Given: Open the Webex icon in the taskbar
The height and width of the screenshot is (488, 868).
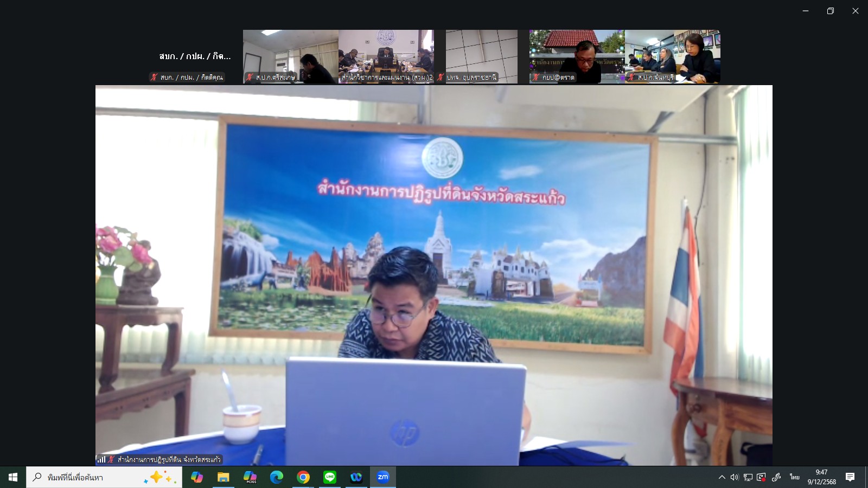Looking at the screenshot, I should point(356,477).
